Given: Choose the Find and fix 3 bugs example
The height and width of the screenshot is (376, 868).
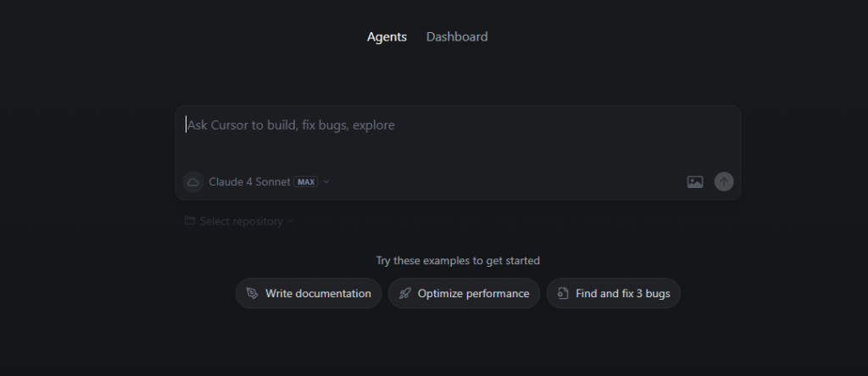Looking at the screenshot, I should click(614, 293).
